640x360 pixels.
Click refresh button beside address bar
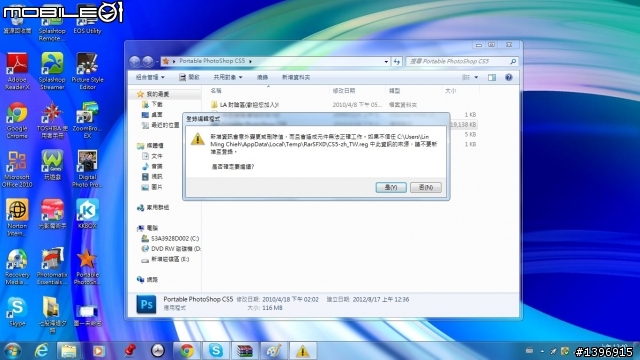click(397, 61)
